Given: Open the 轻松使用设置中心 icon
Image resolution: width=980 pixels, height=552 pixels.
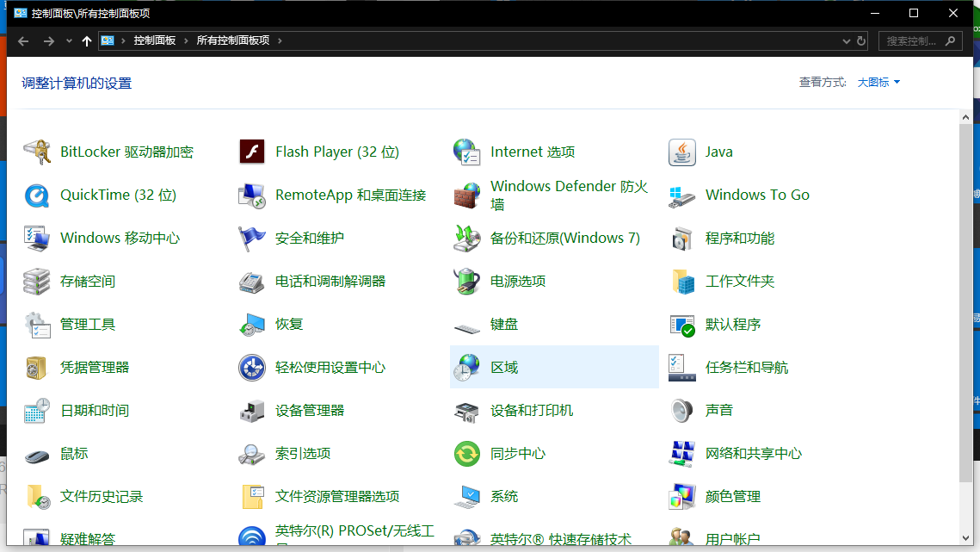Looking at the screenshot, I should tap(252, 368).
